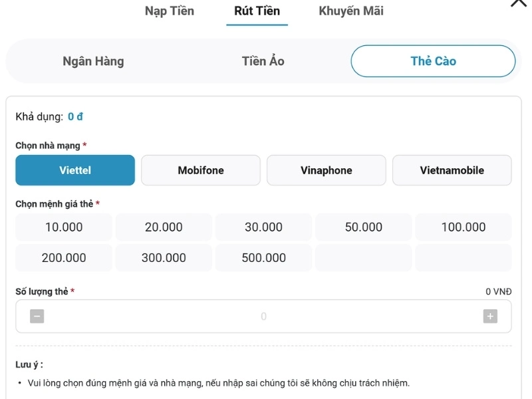Choose the 200.000 card denomination
532x399 pixels.
pos(63,257)
